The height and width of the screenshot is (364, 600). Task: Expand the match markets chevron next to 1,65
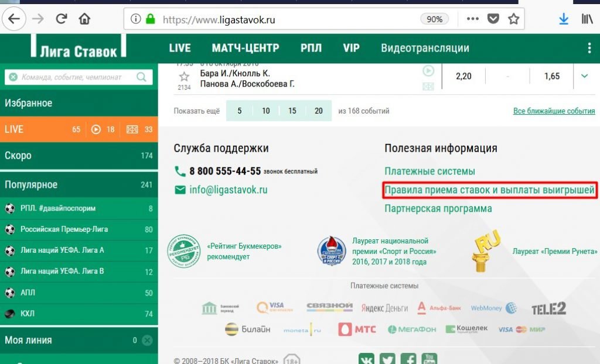[584, 76]
